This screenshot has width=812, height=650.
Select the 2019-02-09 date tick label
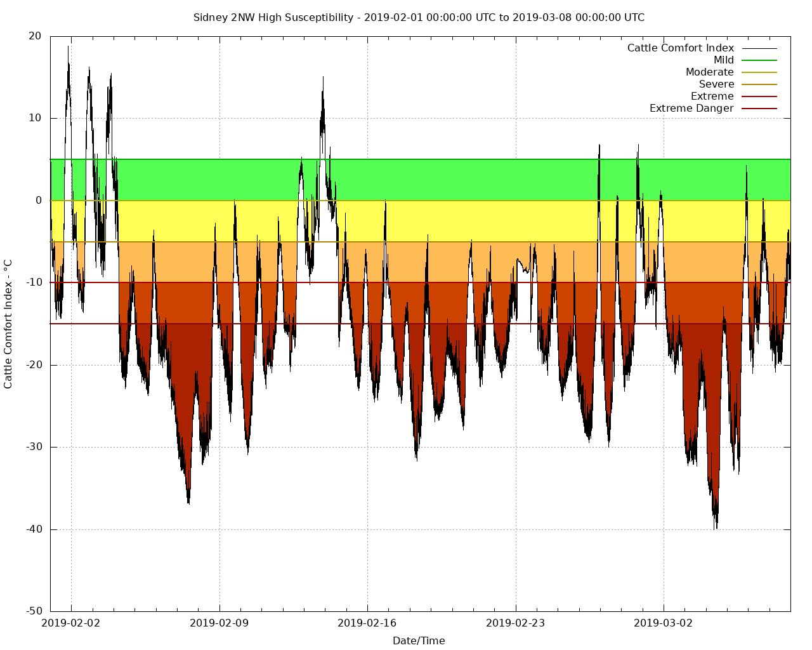pos(219,623)
